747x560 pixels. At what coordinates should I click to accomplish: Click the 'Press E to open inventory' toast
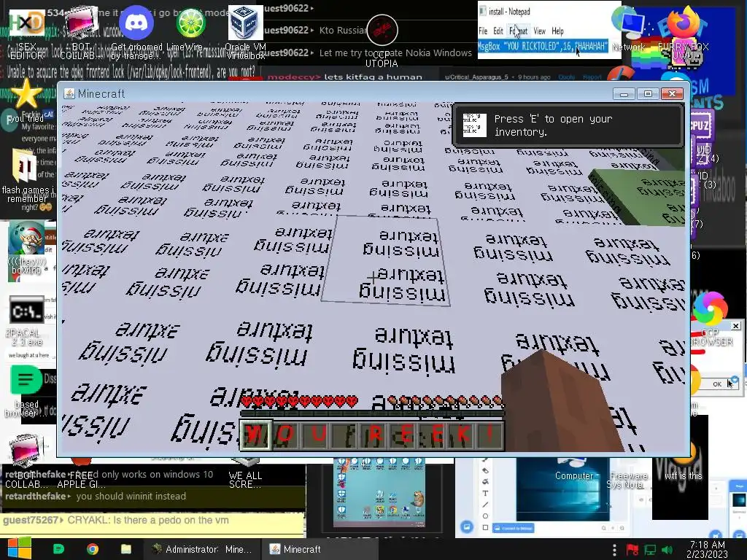point(568,125)
